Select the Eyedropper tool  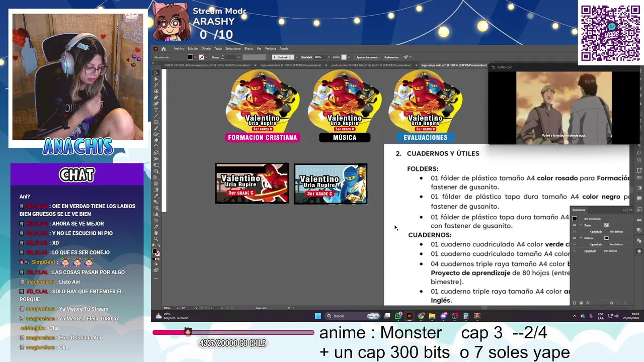click(x=156, y=195)
